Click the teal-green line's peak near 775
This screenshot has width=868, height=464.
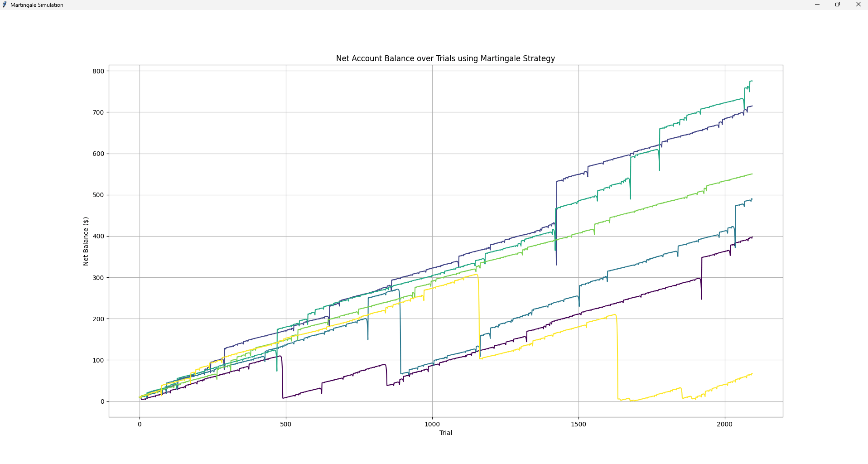click(752, 81)
